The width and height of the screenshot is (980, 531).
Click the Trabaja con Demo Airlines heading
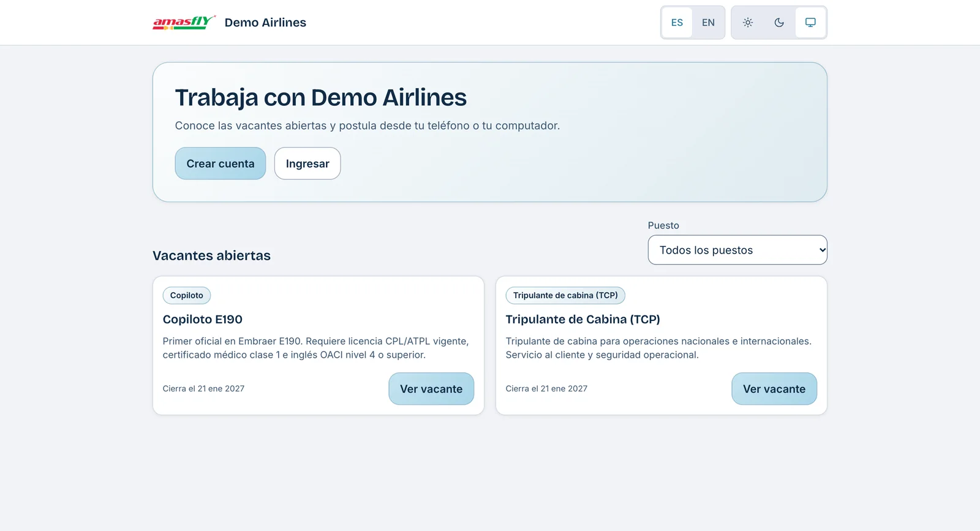click(321, 97)
